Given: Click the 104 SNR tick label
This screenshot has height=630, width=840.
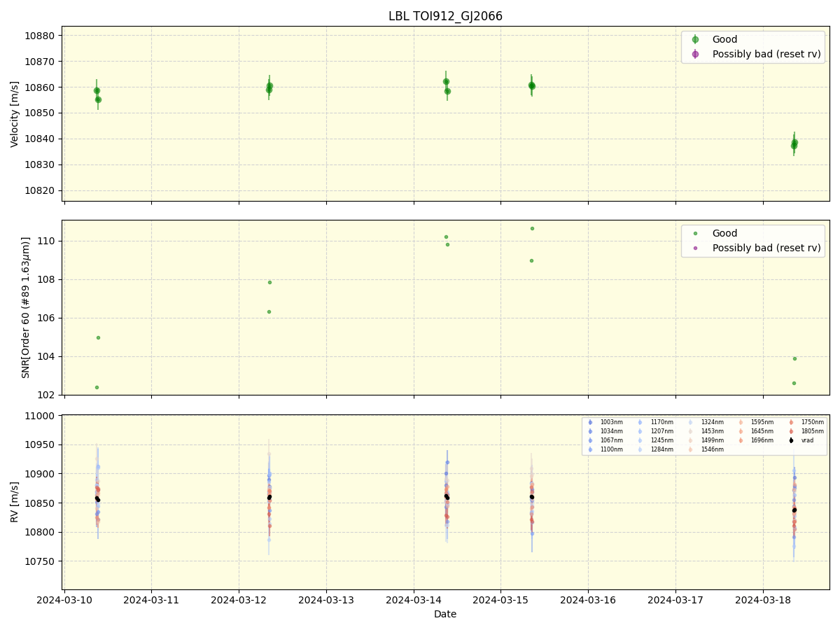Looking at the screenshot, I should click(47, 356).
